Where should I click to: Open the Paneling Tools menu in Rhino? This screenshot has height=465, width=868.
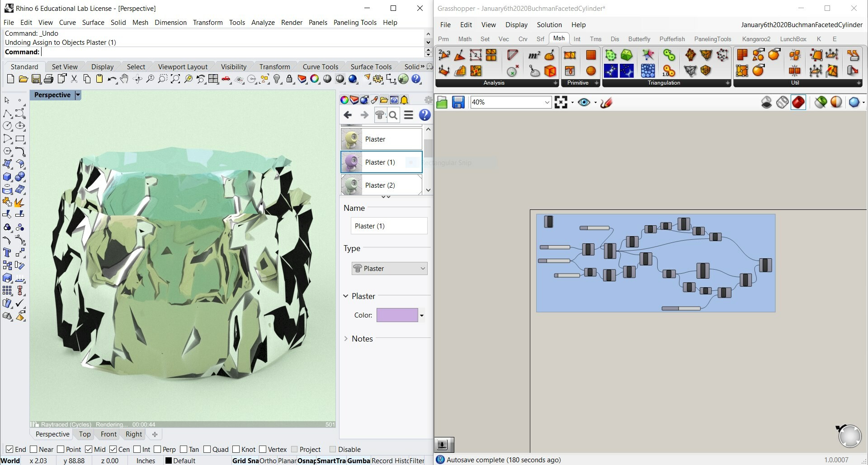[x=355, y=22]
